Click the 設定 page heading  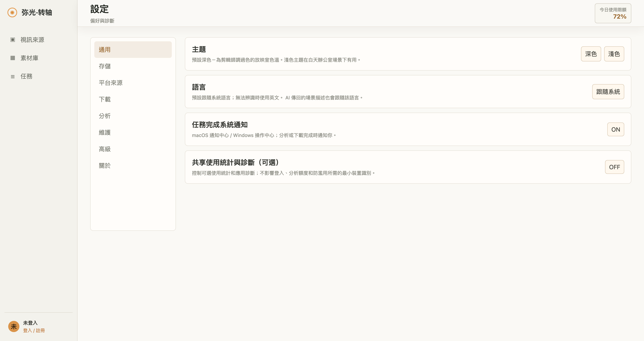coord(100,9)
